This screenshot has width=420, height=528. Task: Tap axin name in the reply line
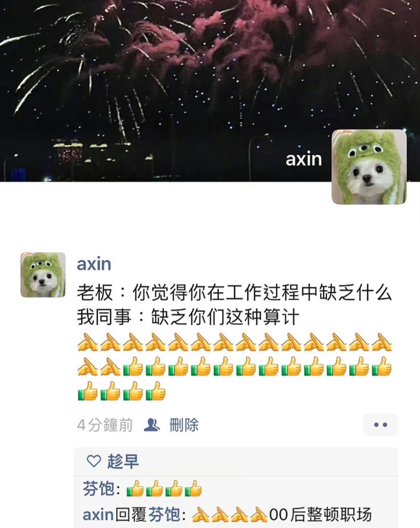point(98,515)
